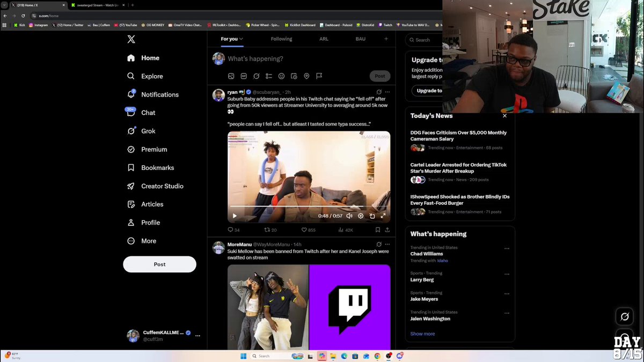Open Jake Meyers trend options dots
Image resolution: width=644 pixels, height=362 pixels.
tap(507, 294)
